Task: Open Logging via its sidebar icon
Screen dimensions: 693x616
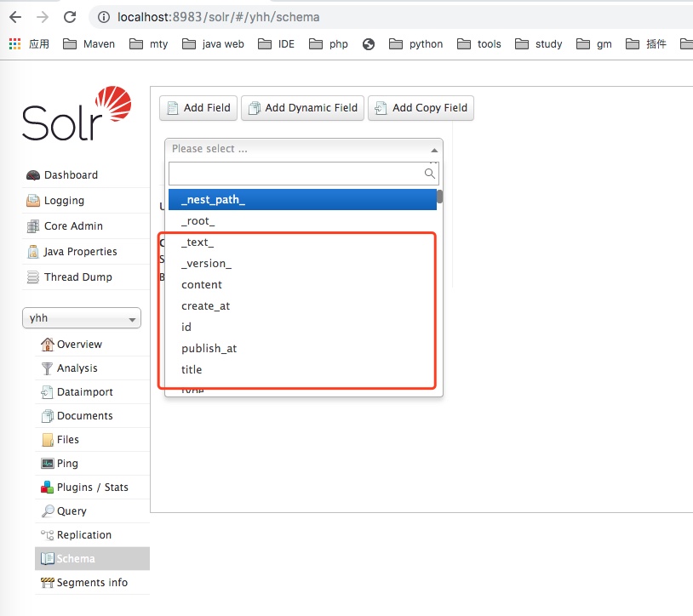Action: click(x=33, y=201)
